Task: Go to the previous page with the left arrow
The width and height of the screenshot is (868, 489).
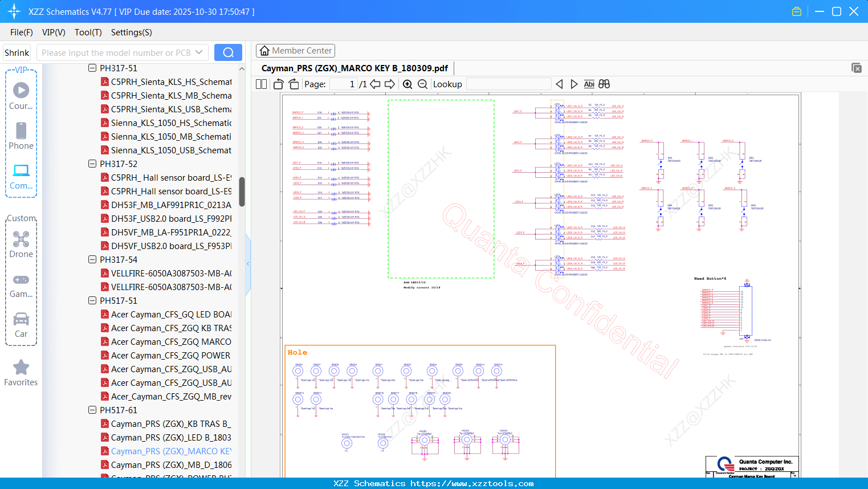Action: [x=375, y=84]
